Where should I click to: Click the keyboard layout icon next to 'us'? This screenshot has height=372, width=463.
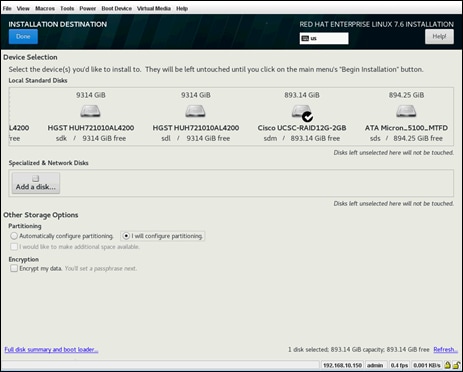point(305,38)
